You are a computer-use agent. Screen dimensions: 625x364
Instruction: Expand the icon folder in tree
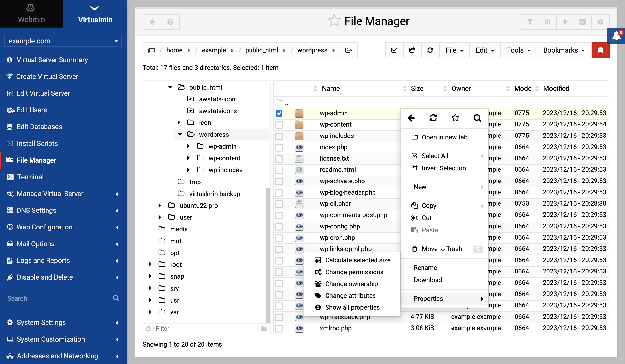[179, 122]
